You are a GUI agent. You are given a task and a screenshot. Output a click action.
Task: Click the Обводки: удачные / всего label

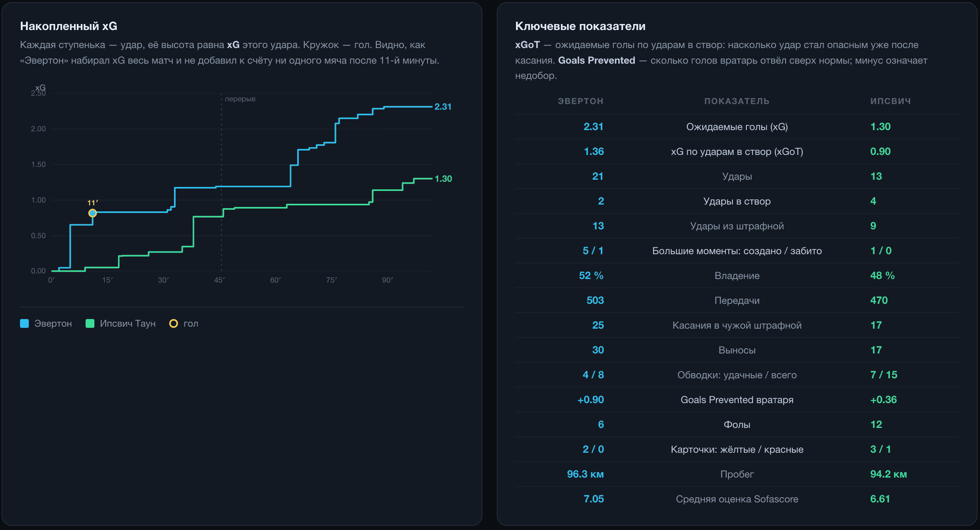click(737, 375)
